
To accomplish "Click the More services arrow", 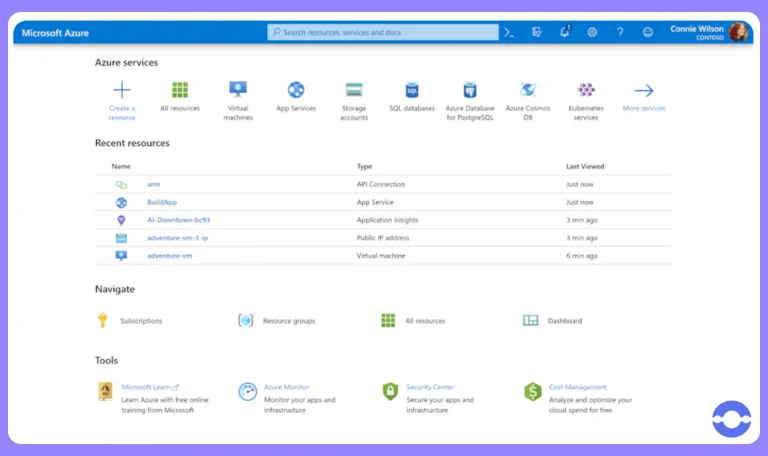I will point(644,91).
